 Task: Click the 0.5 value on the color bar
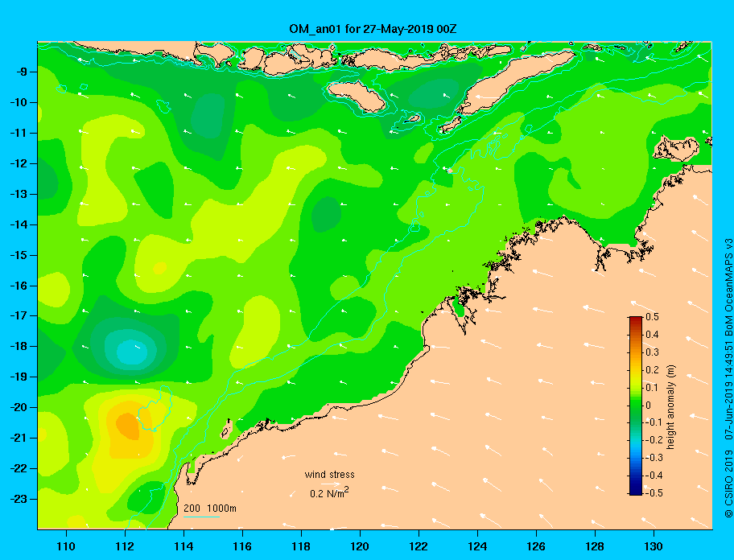[652, 317]
